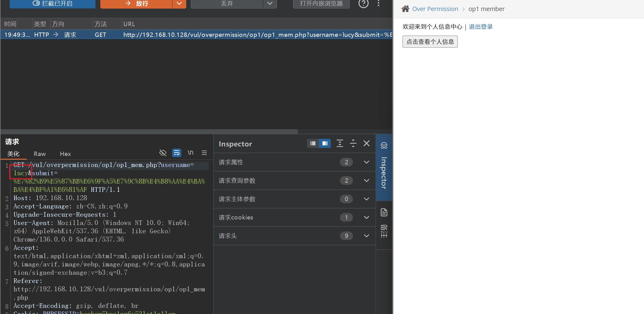
Task: Collapse all Inspector sections icon
Action: (353, 143)
